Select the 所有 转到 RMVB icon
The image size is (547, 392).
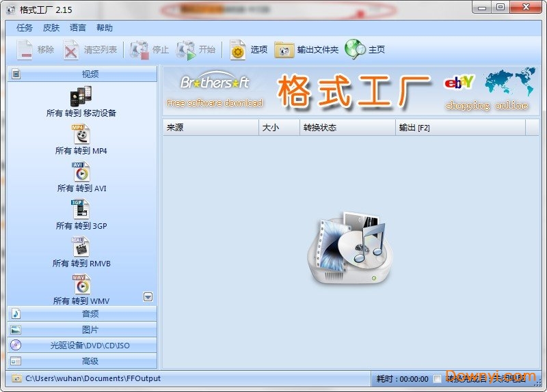coord(81,247)
